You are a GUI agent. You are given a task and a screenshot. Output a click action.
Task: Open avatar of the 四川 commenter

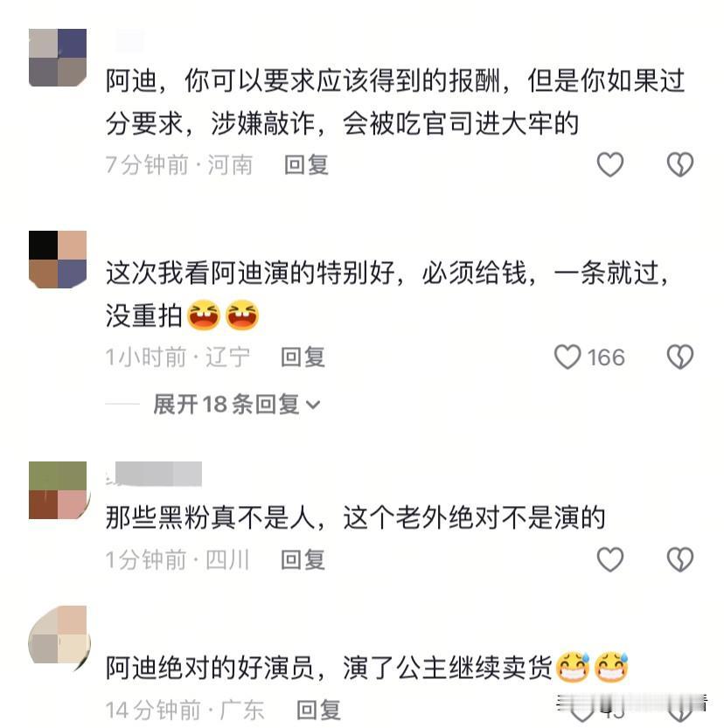click(x=58, y=490)
